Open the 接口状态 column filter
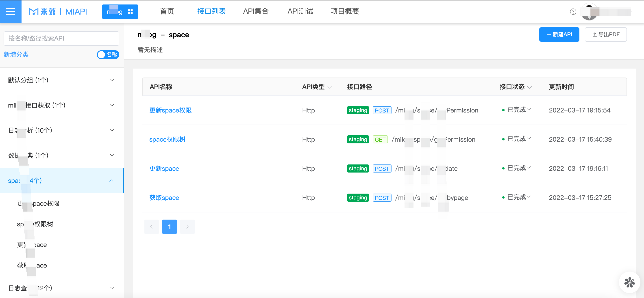Viewport: 644px width, 298px height. click(529, 87)
